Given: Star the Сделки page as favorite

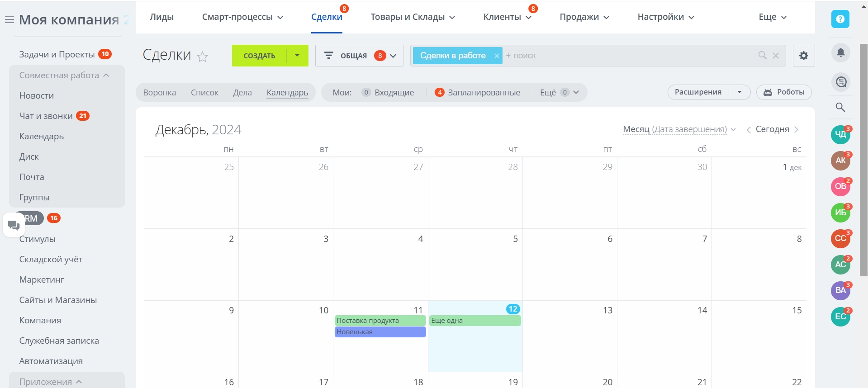Looking at the screenshot, I should (x=203, y=57).
